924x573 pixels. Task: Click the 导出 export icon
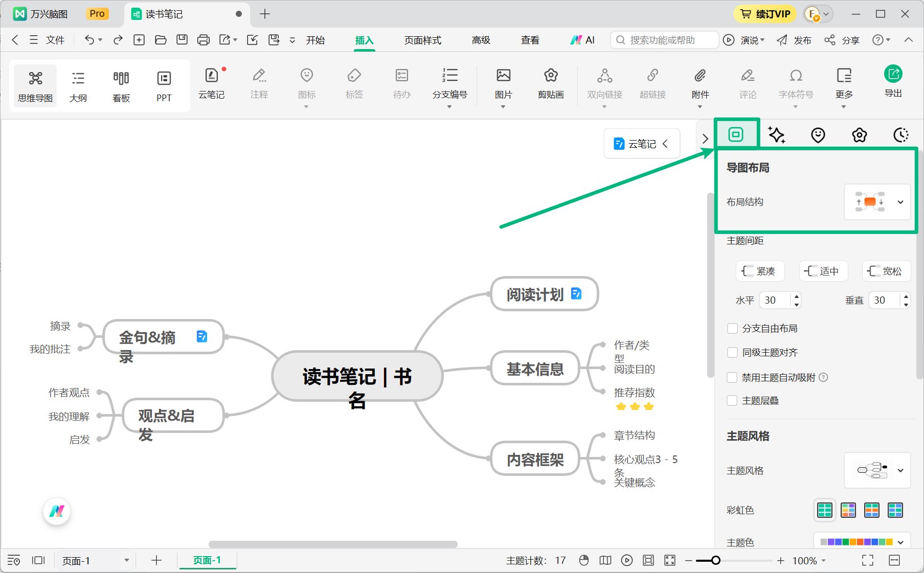click(x=893, y=75)
